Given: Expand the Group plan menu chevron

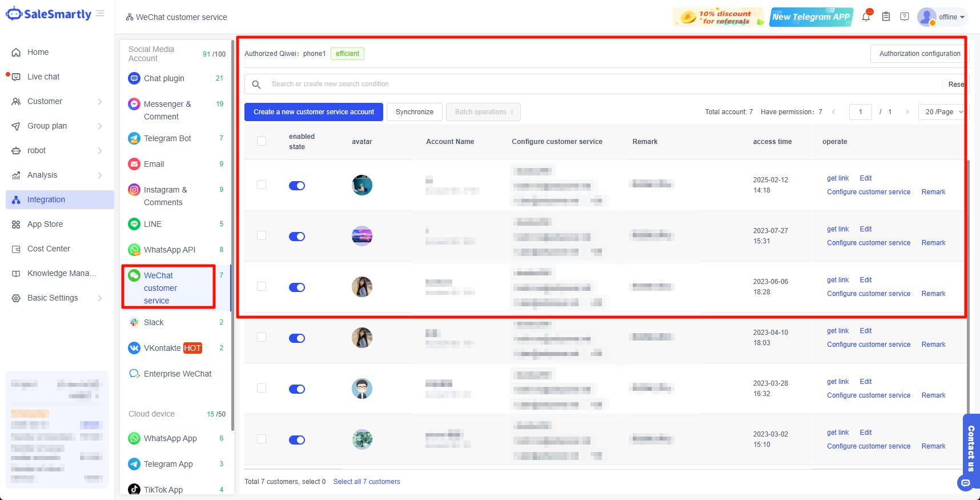Looking at the screenshot, I should point(100,126).
